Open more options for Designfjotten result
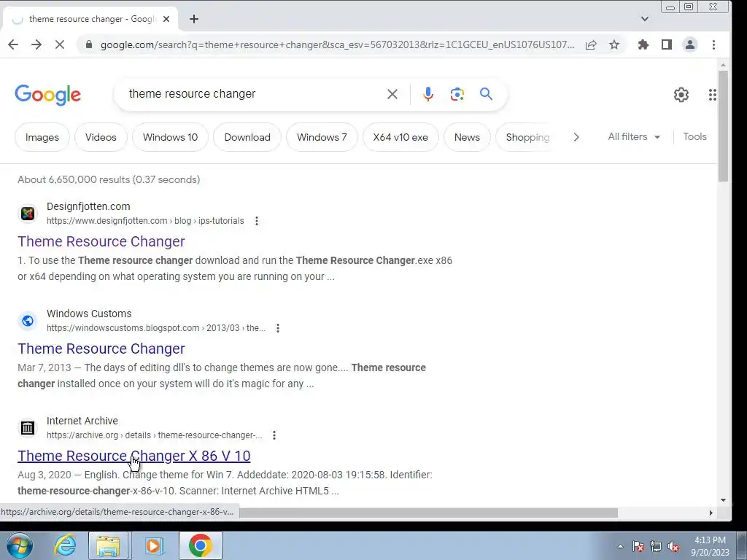The image size is (747, 560). pyautogui.click(x=257, y=221)
